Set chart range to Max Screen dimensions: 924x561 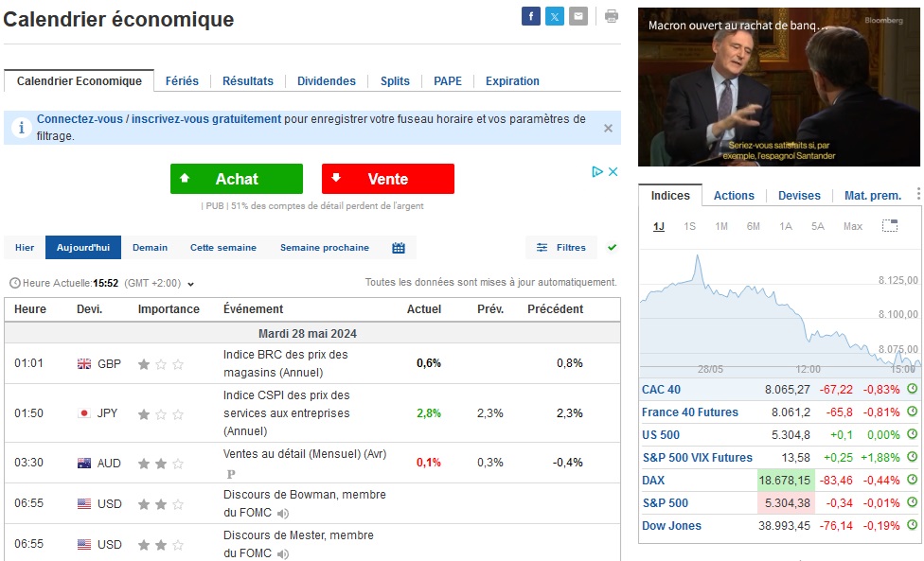tap(853, 226)
